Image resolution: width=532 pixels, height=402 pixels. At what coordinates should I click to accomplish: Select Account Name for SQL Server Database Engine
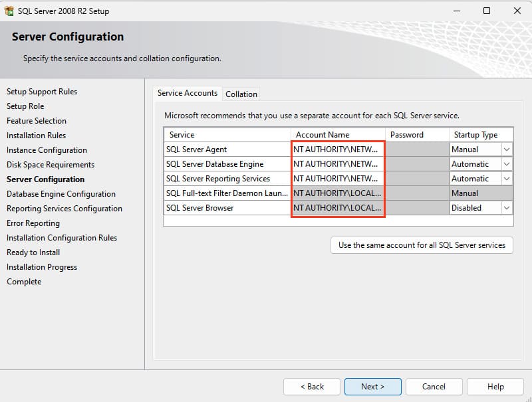click(338, 164)
